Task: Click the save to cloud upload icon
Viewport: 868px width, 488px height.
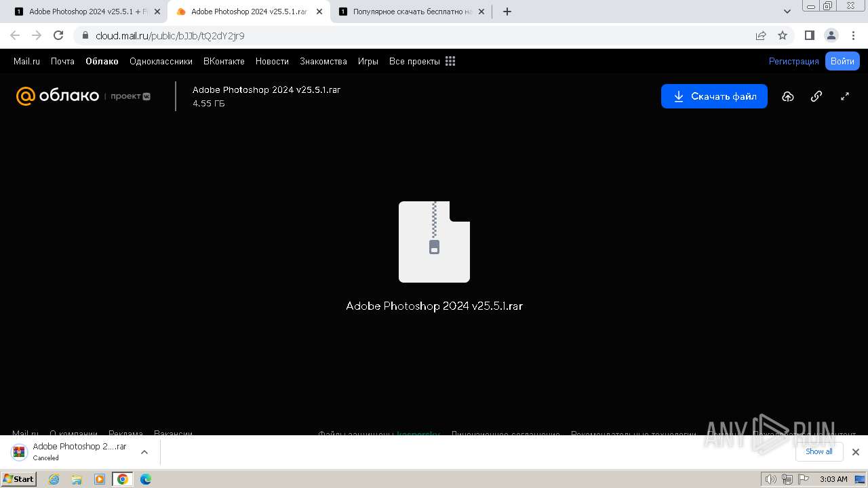Action: point(787,96)
